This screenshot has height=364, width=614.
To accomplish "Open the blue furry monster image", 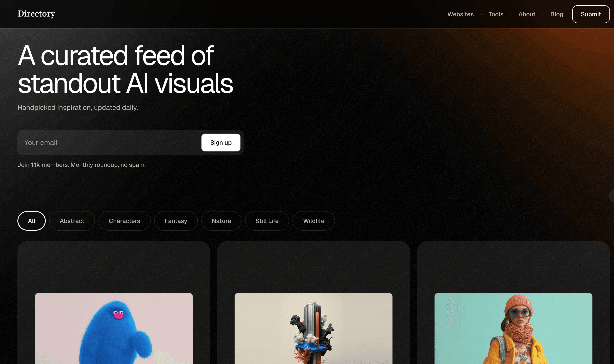I will tap(114, 329).
